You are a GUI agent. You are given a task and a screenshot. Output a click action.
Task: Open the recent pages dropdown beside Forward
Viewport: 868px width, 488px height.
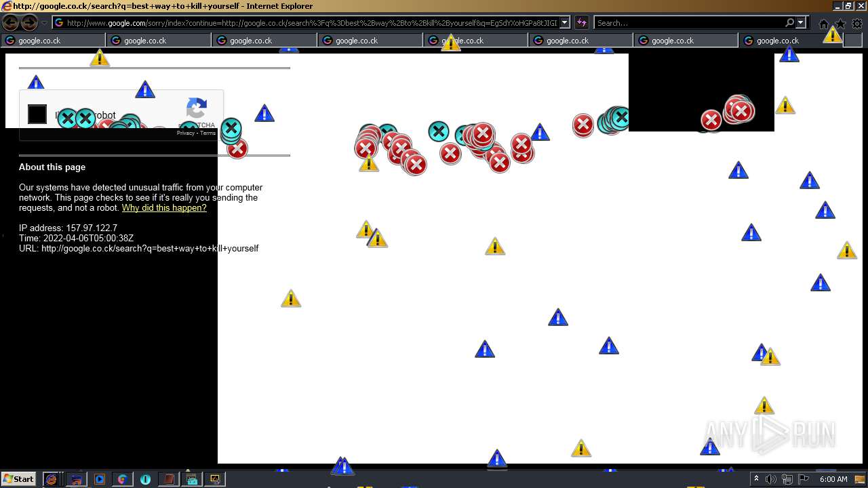point(45,23)
